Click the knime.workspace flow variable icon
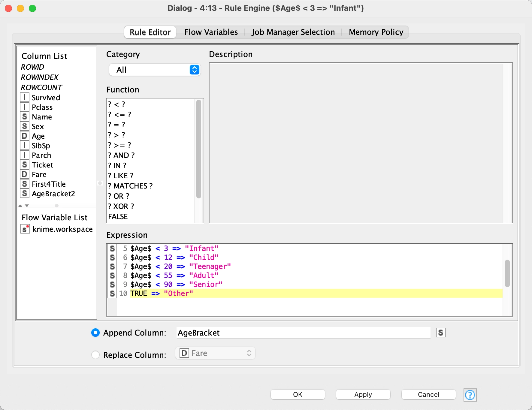The width and height of the screenshot is (532, 410). tap(25, 229)
